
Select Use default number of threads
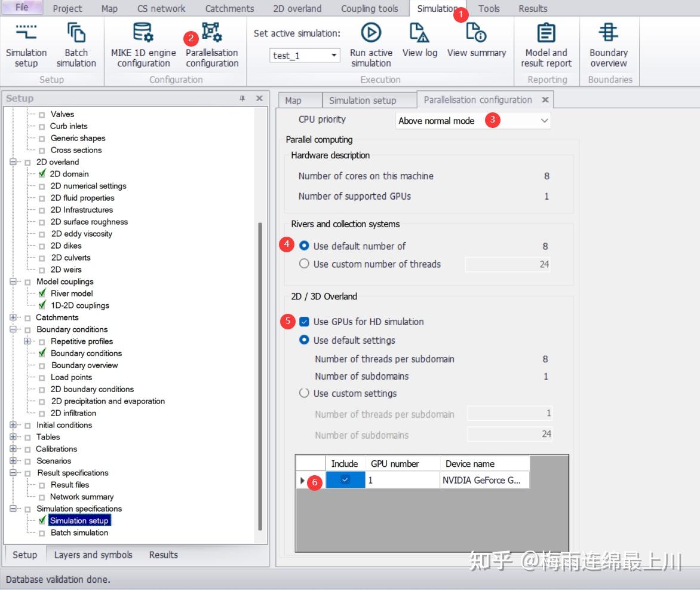[304, 246]
